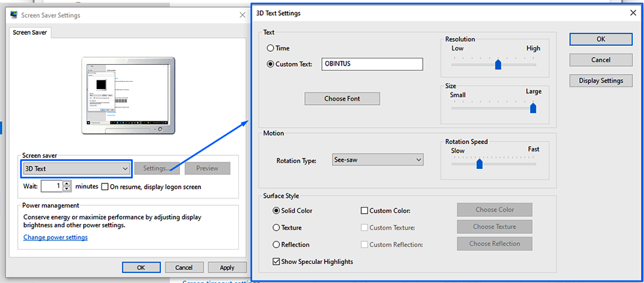Click the Size slider handle
This screenshot has width=644, height=283.
pyautogui.click(x=533, y=108)
